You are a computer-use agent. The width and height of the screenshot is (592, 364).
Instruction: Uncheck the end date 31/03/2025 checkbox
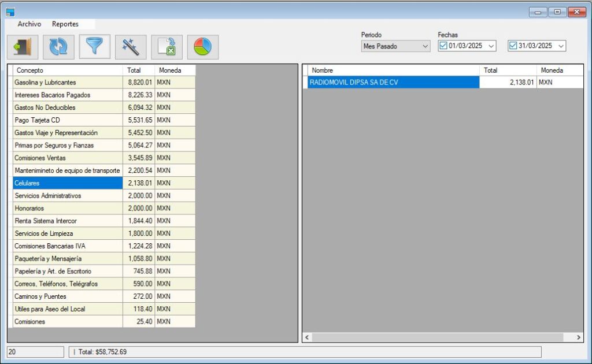513,46
